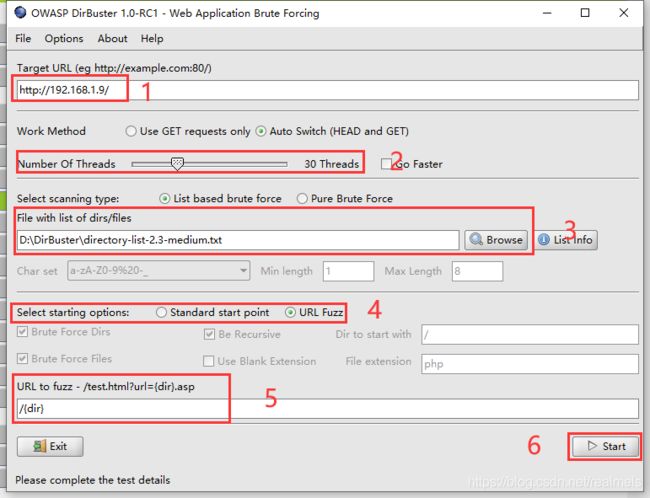Select List based brute force scanning type
This screenshot has width=650, height=498.
(x=165, y=199)
